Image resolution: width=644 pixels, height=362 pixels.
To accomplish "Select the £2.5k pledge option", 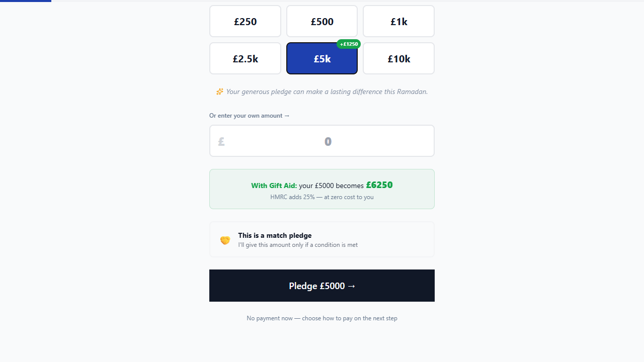I will point(245,59).
